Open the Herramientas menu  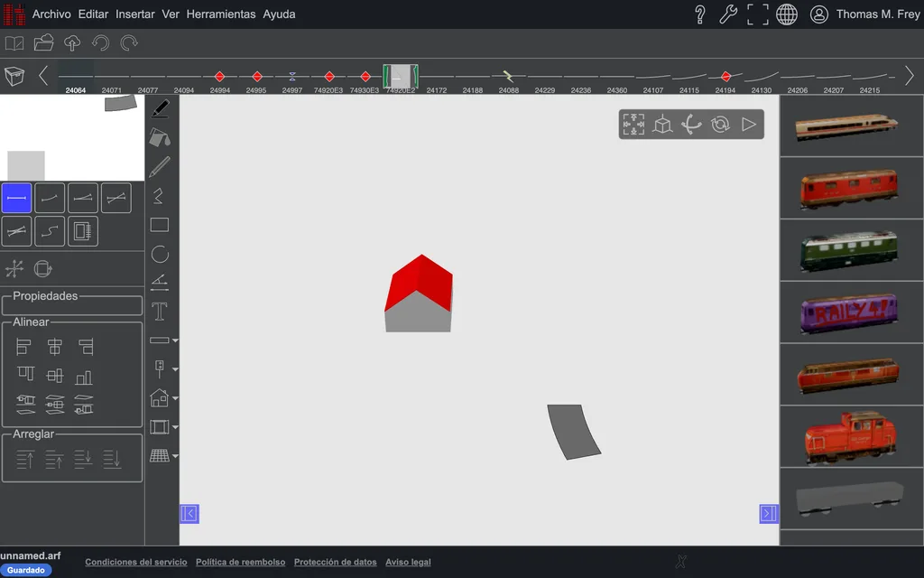pos(221,14)
